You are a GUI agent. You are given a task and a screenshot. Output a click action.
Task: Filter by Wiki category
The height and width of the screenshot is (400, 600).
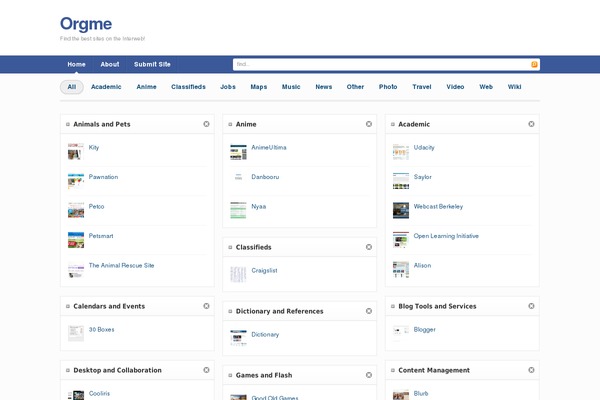pyautogui.click(x=514, y=87)
